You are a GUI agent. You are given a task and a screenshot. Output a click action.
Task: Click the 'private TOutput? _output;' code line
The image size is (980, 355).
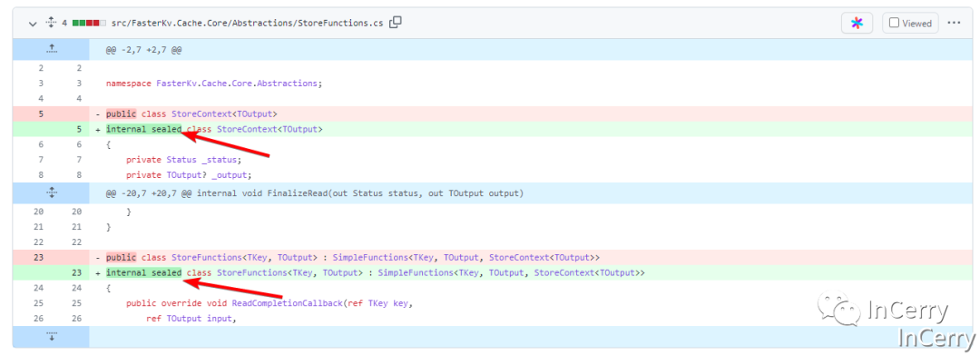[188, 175]
